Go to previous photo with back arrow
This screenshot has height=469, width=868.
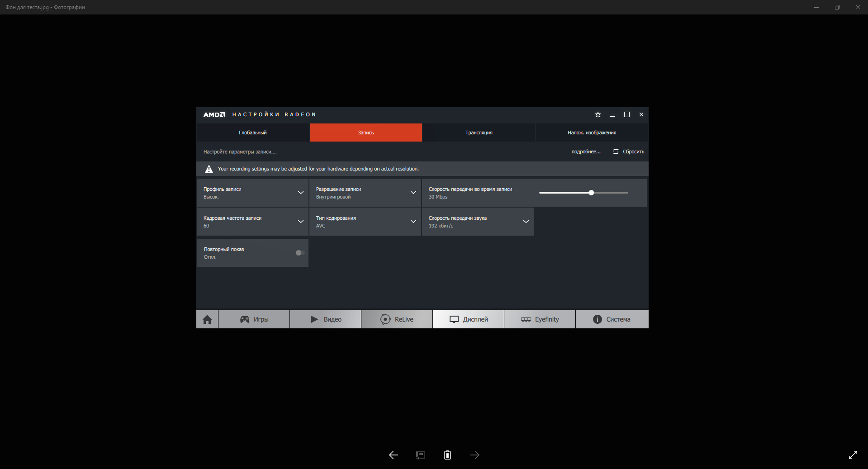click(x=394, y=455)
